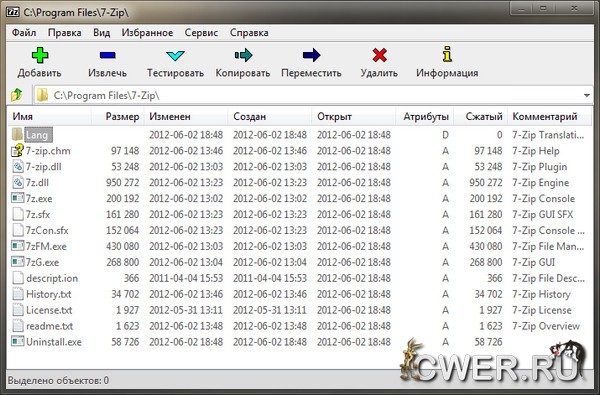Open the Вид menu
The image size is (600, 395).
click(x=101, y=33)
